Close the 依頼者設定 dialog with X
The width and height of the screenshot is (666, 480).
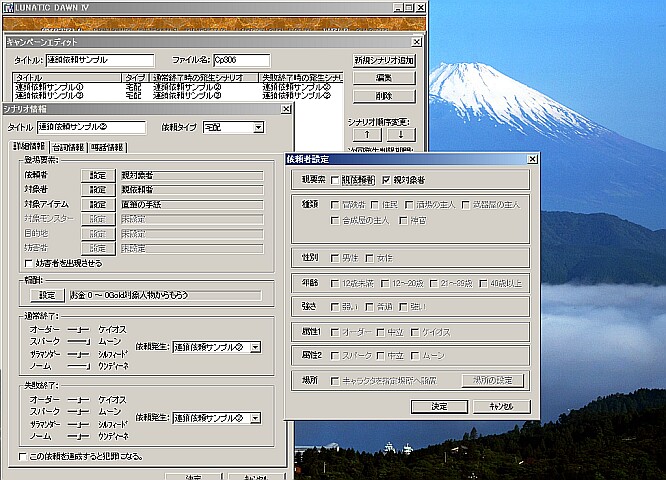coord(533,159)
